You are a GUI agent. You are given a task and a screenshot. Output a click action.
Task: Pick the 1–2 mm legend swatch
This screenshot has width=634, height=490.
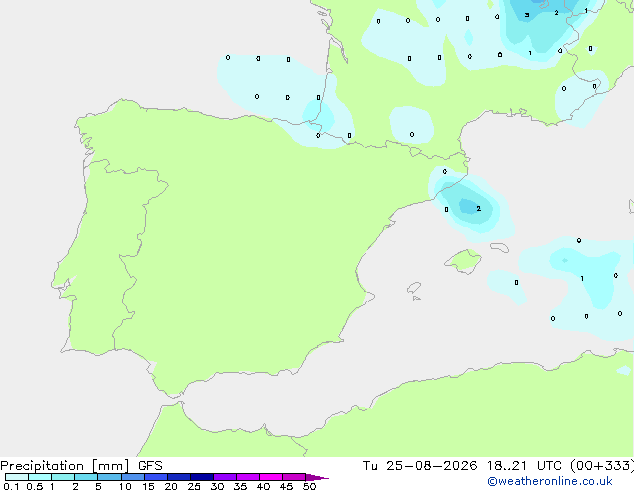pos(63,477)
